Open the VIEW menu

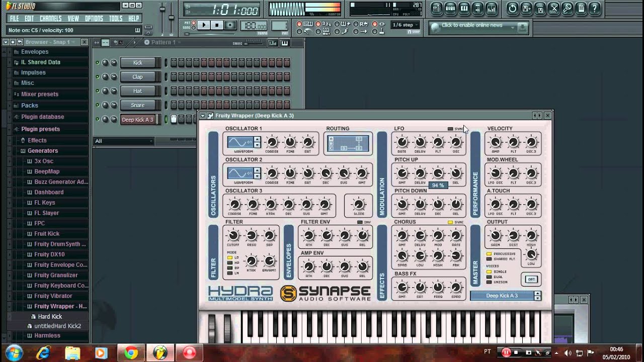(x=73, y=19)
